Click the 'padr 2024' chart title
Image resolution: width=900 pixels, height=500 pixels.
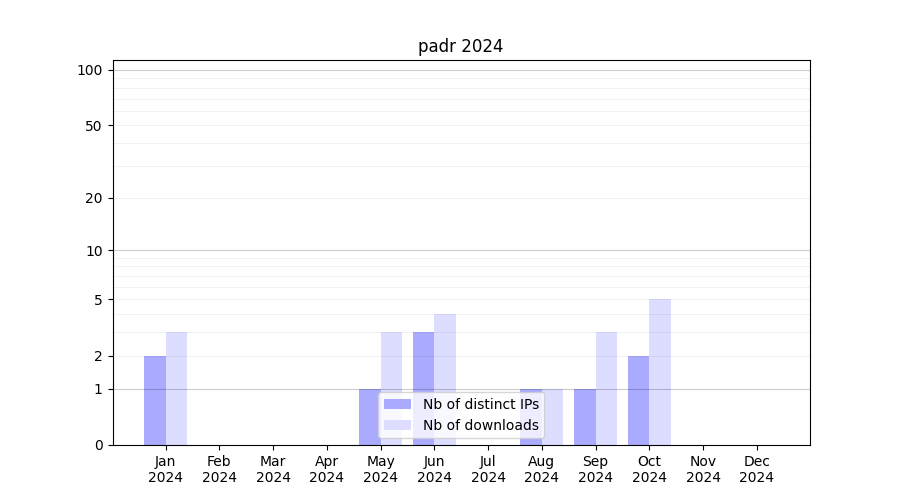coord(460,46)
